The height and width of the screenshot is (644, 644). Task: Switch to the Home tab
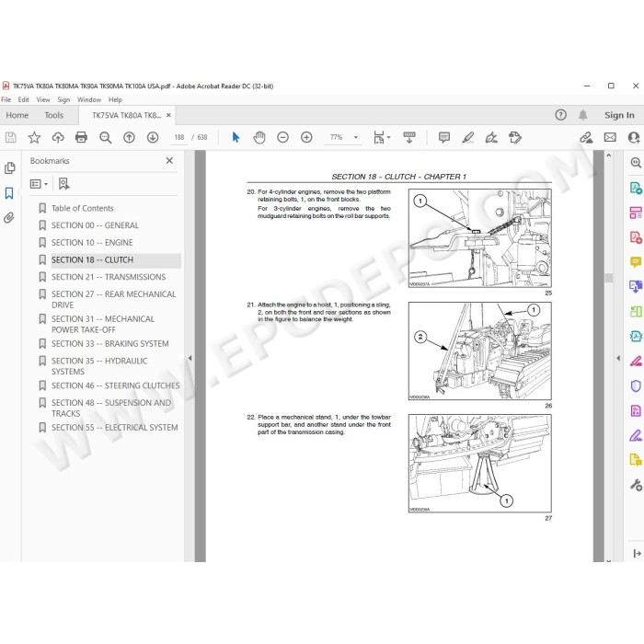[17, 115]
